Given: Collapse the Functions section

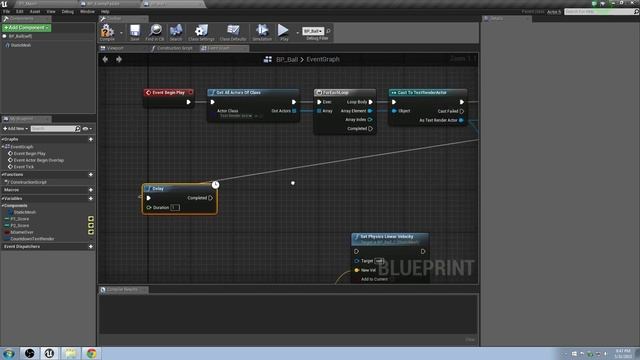Looking at the screenshot, I should click(x=3, y=174).
